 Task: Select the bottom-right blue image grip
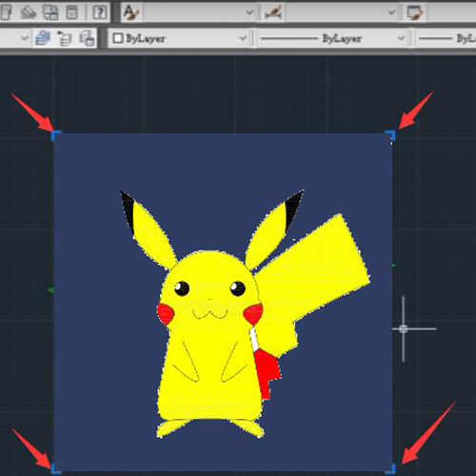(390, 468)
